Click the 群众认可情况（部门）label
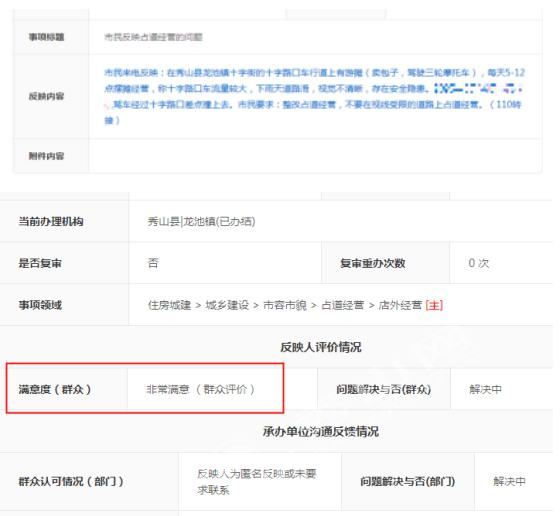560x516 pixels. 71,481
